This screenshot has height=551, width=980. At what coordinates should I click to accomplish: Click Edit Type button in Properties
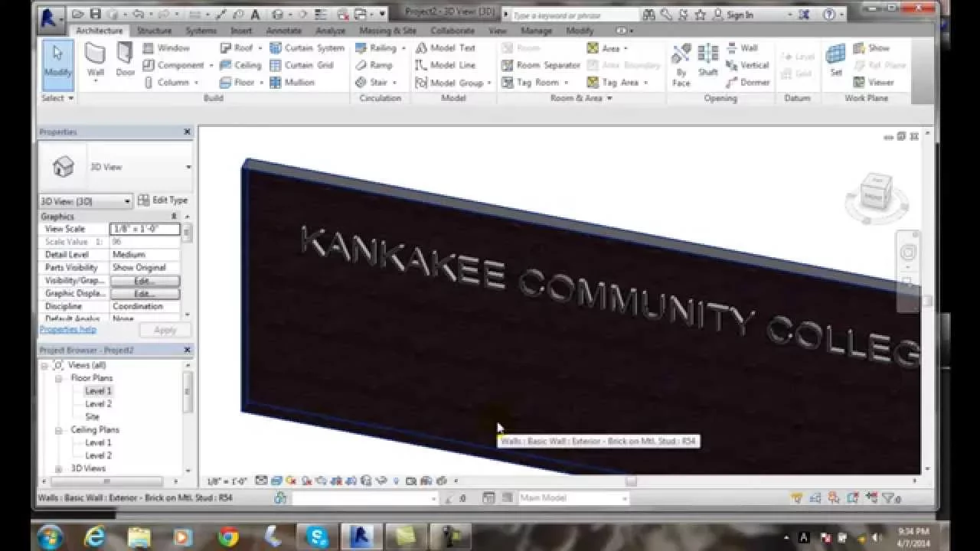pyautogui.click(x=163, y=201)
